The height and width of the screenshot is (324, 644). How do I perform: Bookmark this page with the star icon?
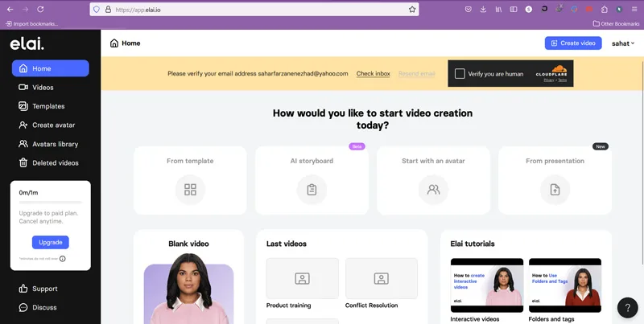pos(412,10)
